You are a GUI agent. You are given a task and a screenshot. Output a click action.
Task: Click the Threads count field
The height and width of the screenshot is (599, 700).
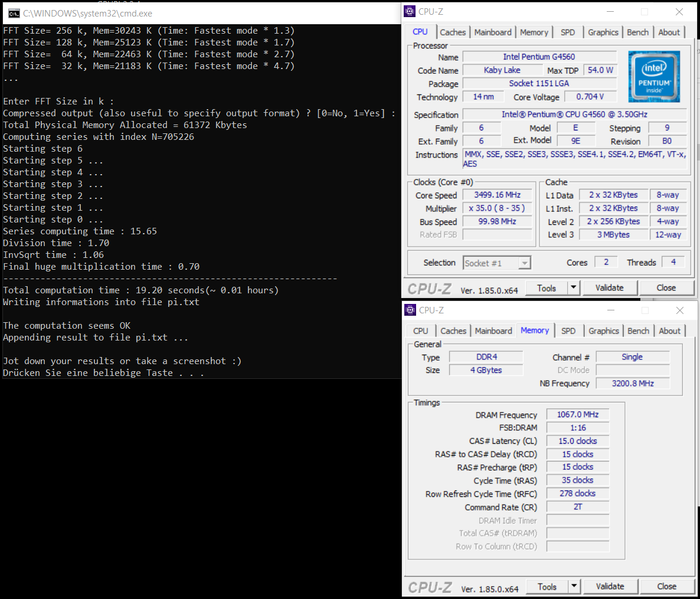pyautogui.click(x=673, y=263)
